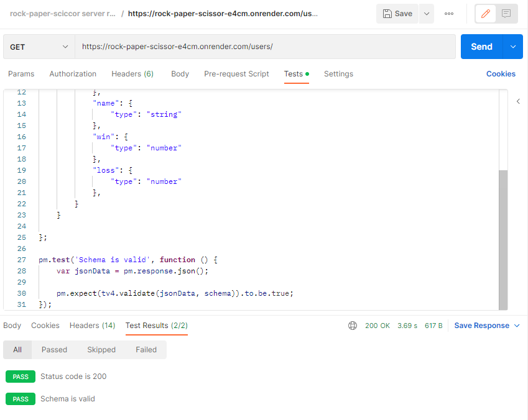The height and width of the screenshot is (420, 528).
Task: Select the Pre-request Script tab
Action: pyautogui.click(x=236, y=74)
